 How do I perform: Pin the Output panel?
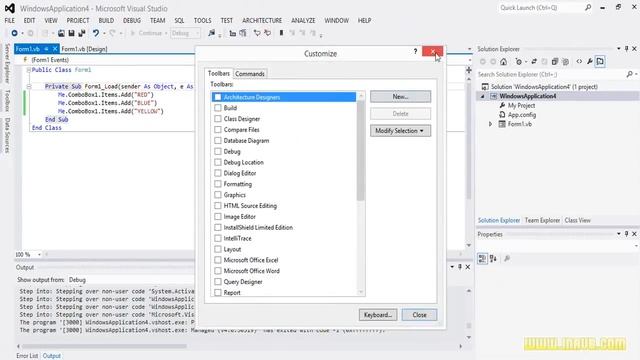click(460, 267)
